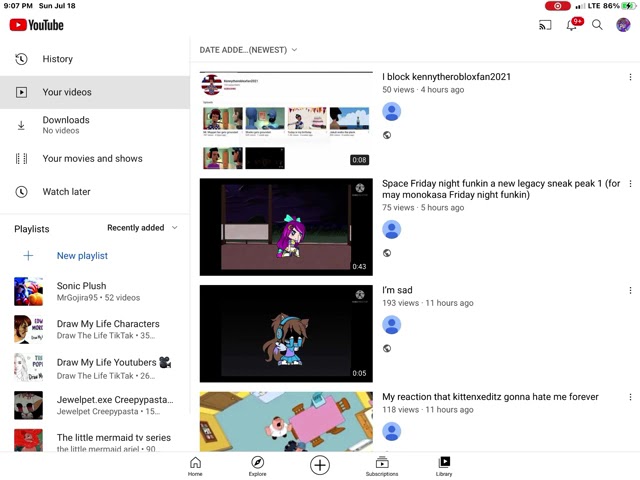Tap the Watch later clock icon
Viewport: 640px width, 480px height.
(x=21, y=192)
